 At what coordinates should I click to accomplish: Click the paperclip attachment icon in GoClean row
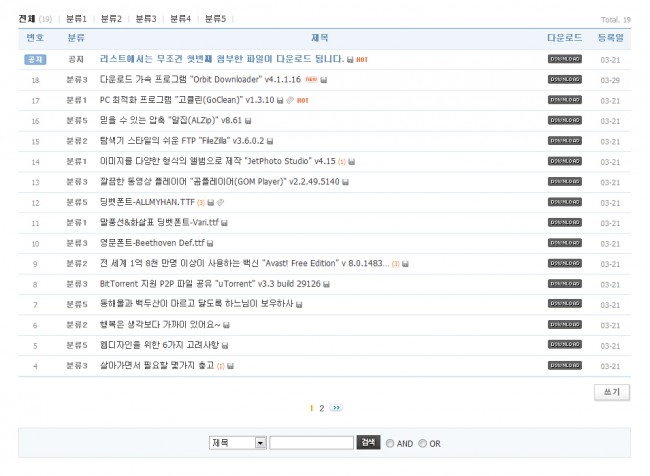tap(290, 100)
